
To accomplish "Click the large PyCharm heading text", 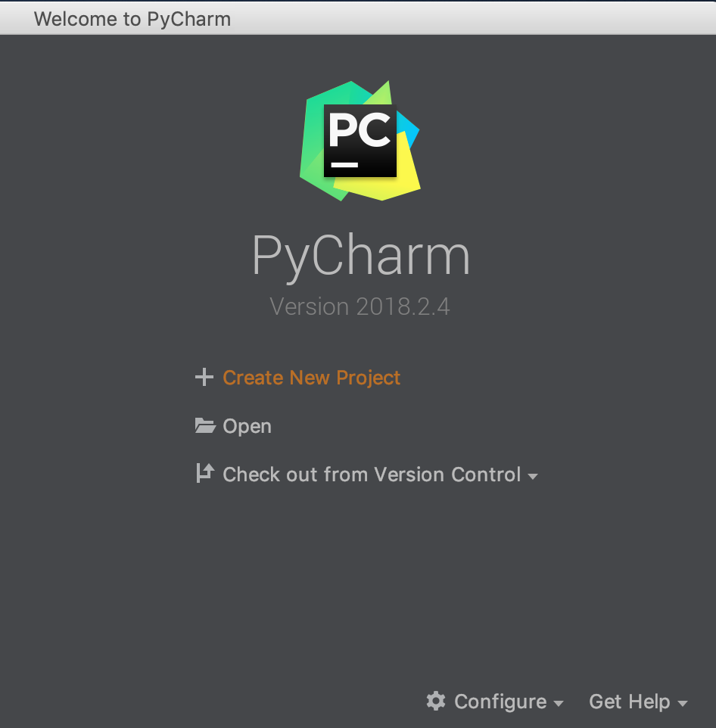I will coord(361,257).
